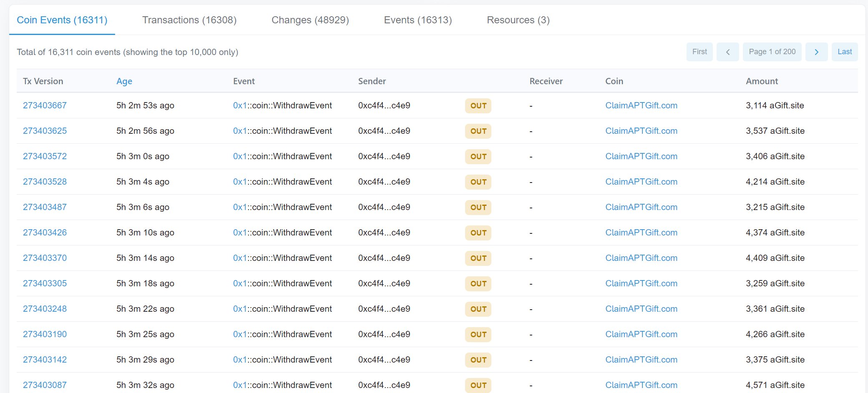Go to previous page using left chevron
The width and height of the screenshot is (868, 393).
pos(727,52)
